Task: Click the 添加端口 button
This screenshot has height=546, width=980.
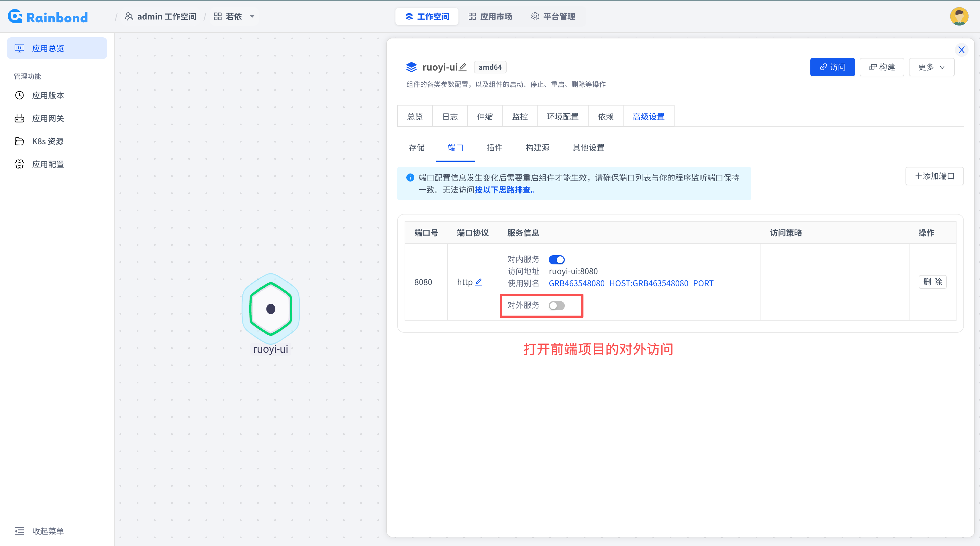Action: tap(934, 176)
